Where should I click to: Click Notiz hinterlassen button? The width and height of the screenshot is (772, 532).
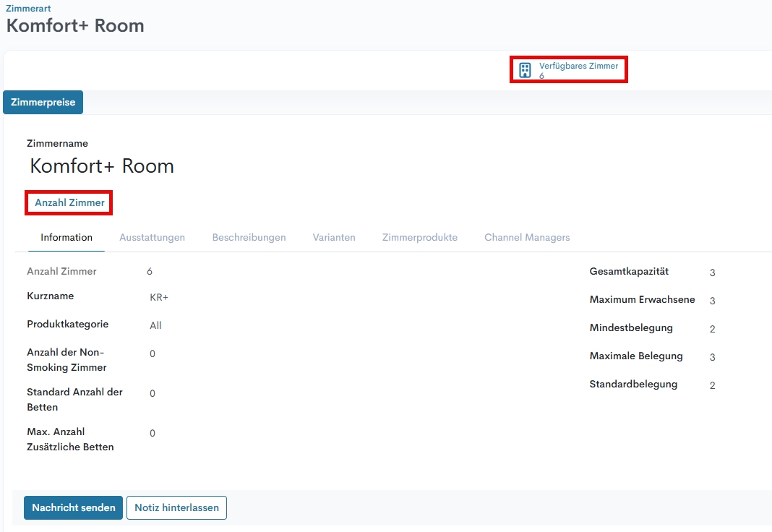click(x=176, y=507)
